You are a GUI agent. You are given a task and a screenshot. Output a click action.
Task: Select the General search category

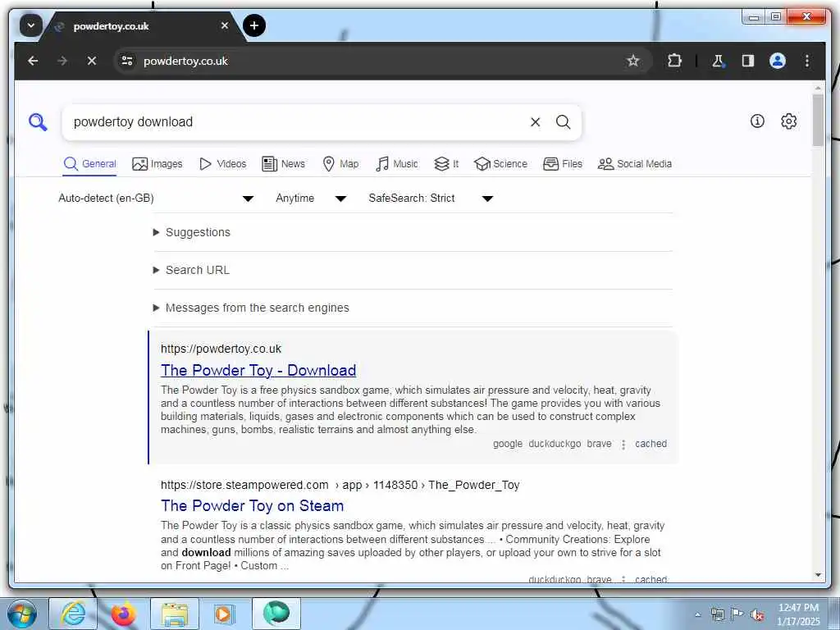[x=90, y=164]
